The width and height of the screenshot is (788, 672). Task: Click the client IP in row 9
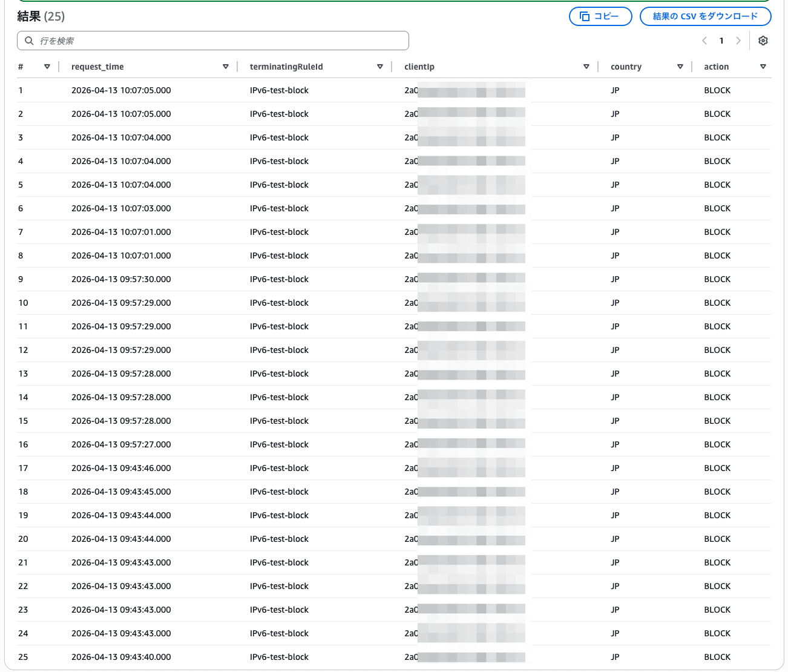click(x=465, y=279)
